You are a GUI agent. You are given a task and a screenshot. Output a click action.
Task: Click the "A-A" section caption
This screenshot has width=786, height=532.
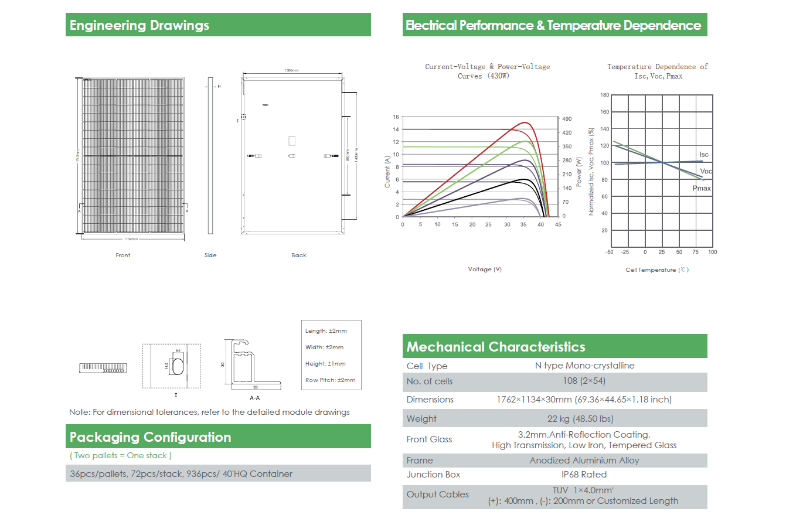point(255,398)
